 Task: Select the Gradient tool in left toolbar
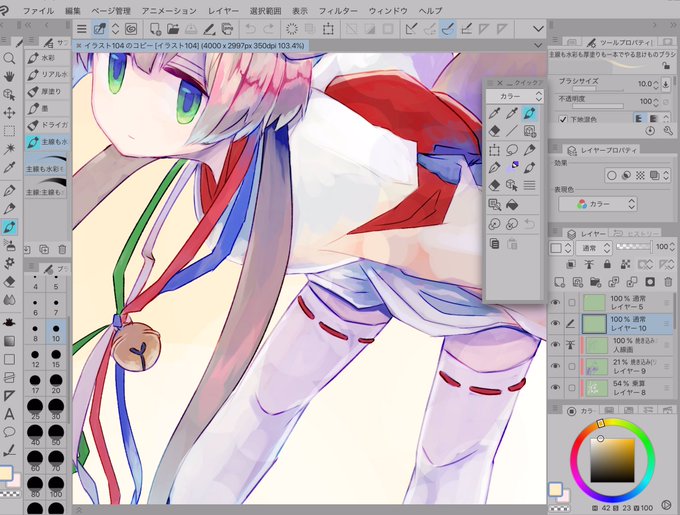[9, 341]
